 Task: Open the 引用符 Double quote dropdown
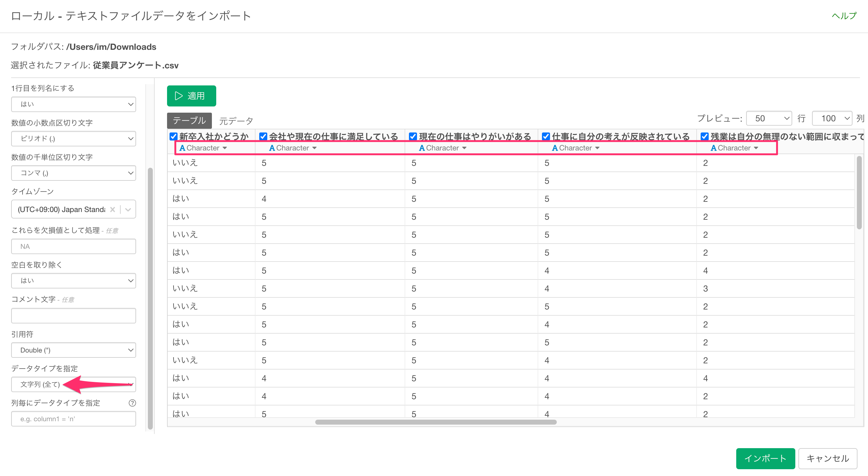(73, 350)
